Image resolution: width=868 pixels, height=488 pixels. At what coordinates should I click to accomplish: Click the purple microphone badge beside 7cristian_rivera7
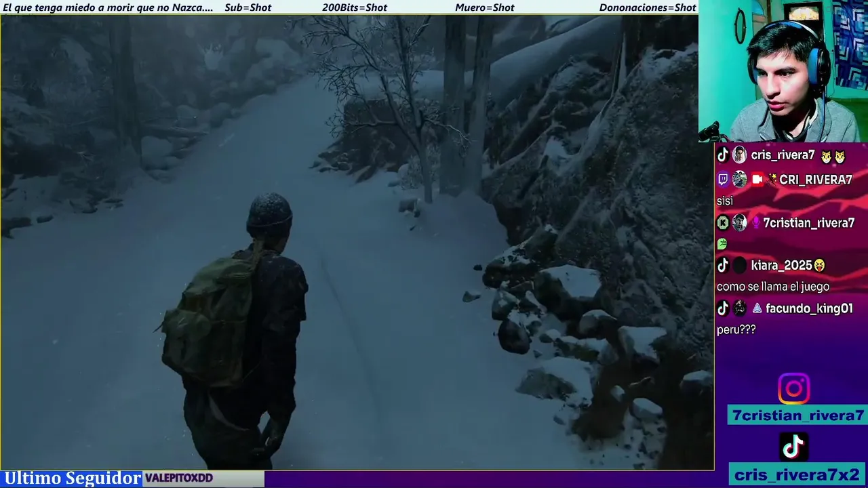(756, 223)
